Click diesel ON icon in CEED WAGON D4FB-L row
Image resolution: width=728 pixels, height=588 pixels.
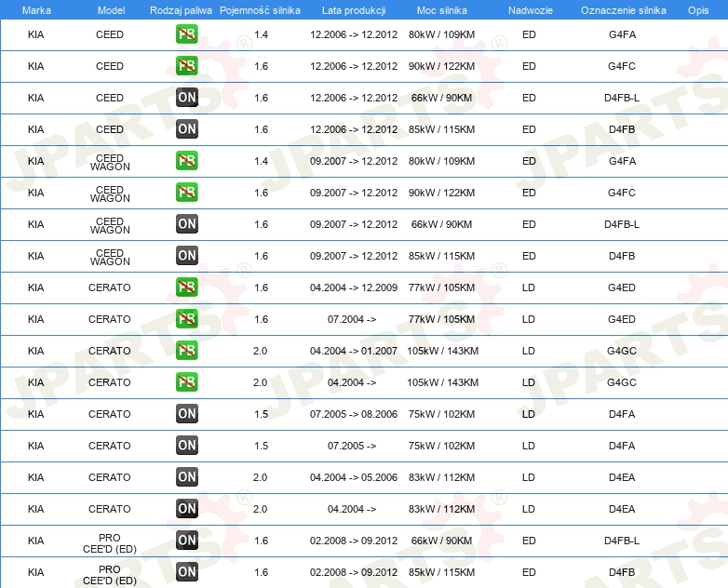pos(186,223)
